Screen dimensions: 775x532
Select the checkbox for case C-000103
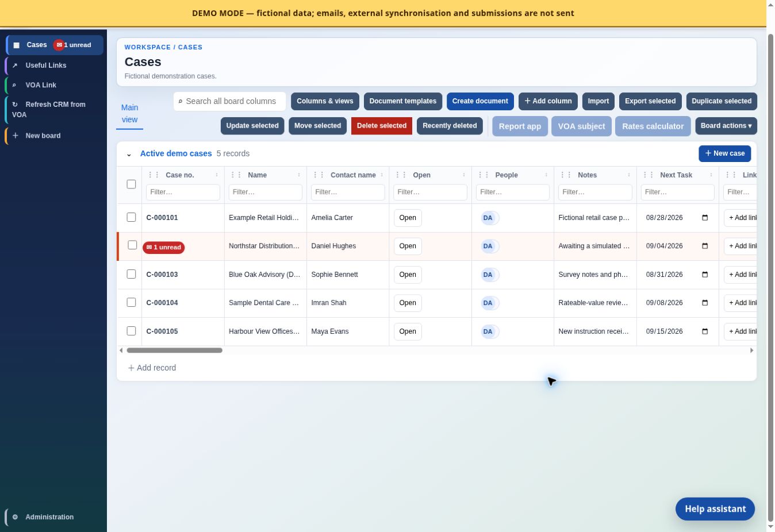(131, 274)
